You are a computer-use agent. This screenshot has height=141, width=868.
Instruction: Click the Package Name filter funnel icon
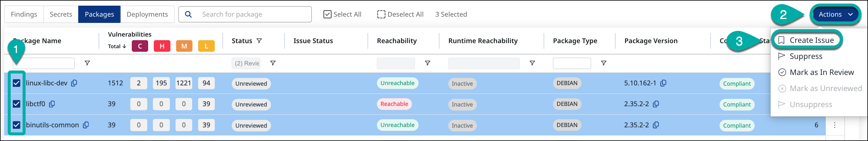pos(87,63)
